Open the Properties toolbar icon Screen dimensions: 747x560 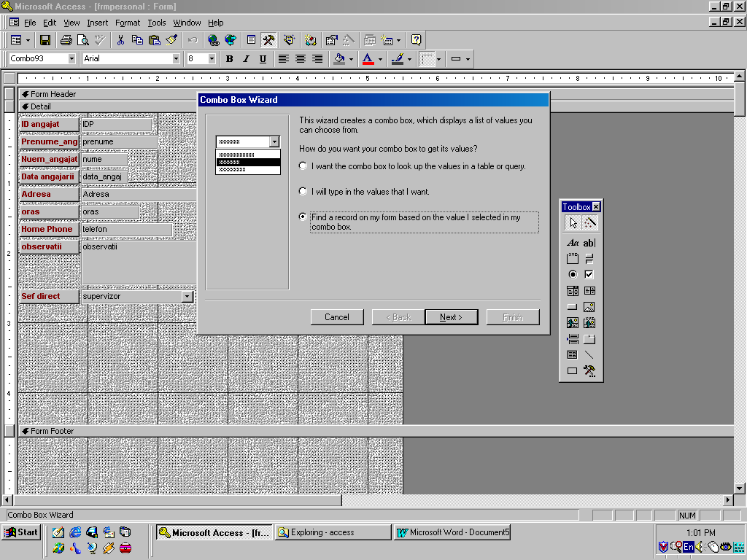[331, 41]
